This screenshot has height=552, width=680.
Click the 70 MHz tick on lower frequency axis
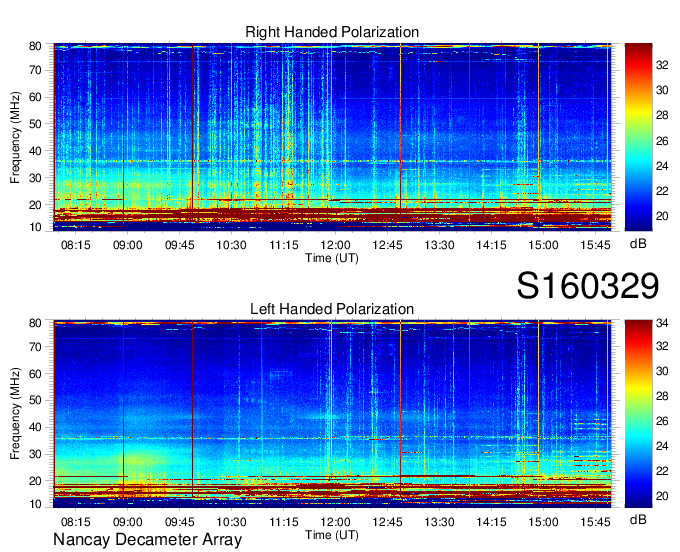click(35, 347)
